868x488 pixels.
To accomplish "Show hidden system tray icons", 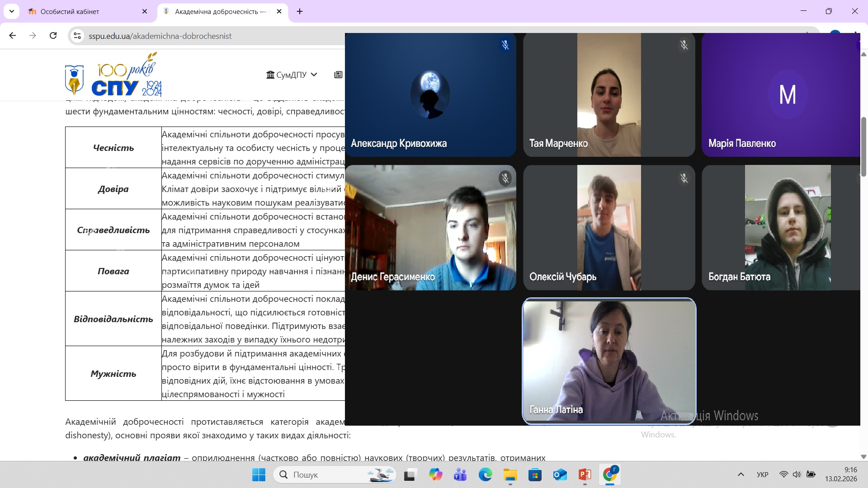I will 741,474.
